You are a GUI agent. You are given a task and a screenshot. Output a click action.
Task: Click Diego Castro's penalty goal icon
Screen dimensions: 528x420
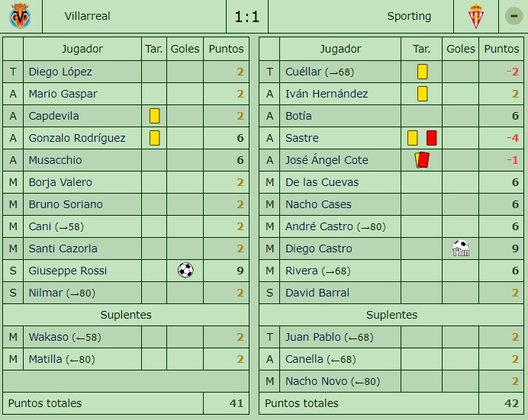[x=460, y=248]
